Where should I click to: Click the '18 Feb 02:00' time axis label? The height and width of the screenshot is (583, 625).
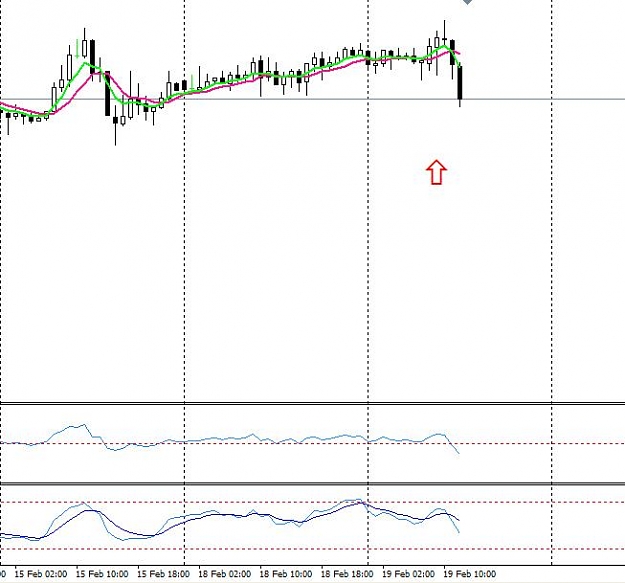225,574
